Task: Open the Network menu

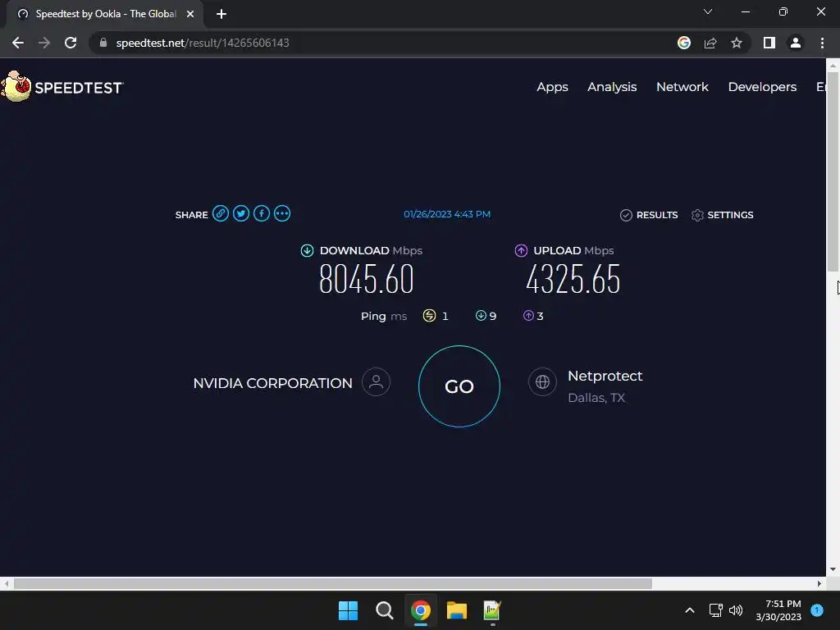Action: pyautogui.click(x=682, y=87)
